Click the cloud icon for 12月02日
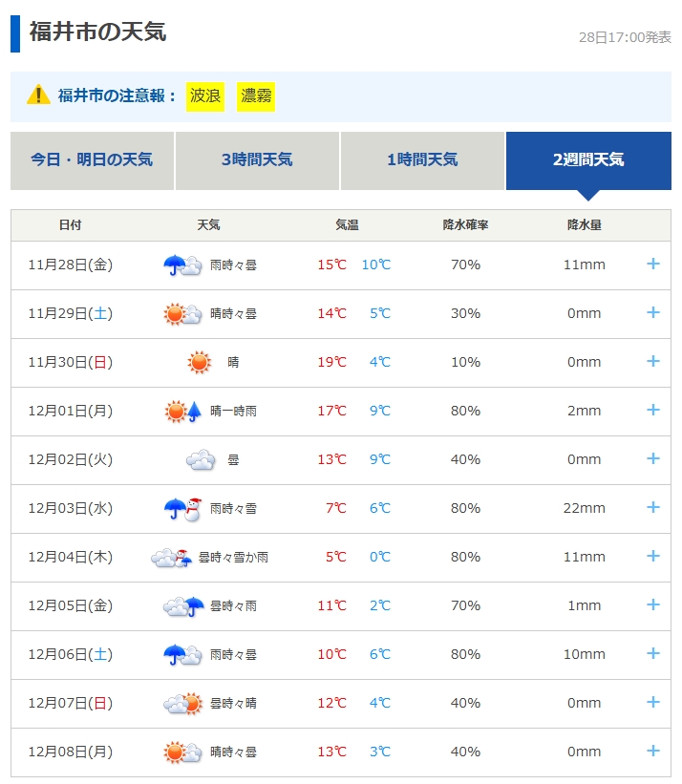This screenshot has height=784, width=682. point(200,459)
